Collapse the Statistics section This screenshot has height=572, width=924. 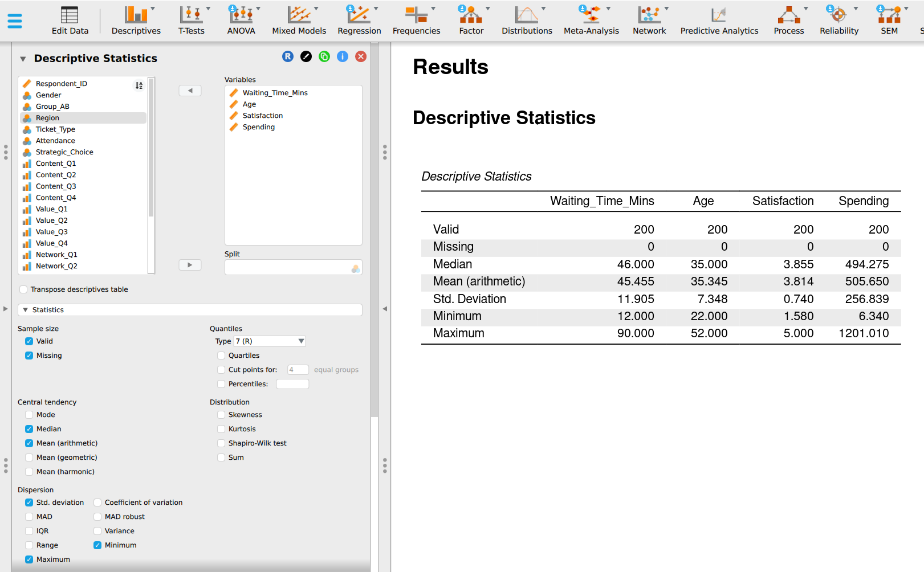point(190,310)
